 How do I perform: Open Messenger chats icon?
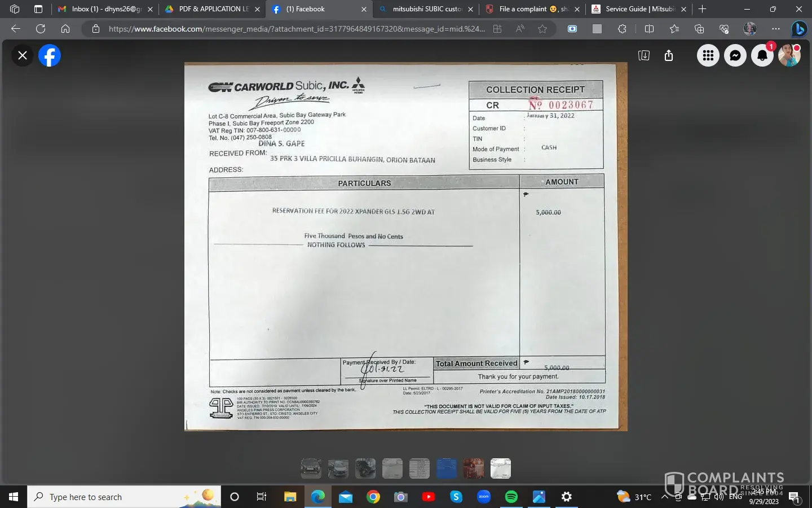(735, 55)
